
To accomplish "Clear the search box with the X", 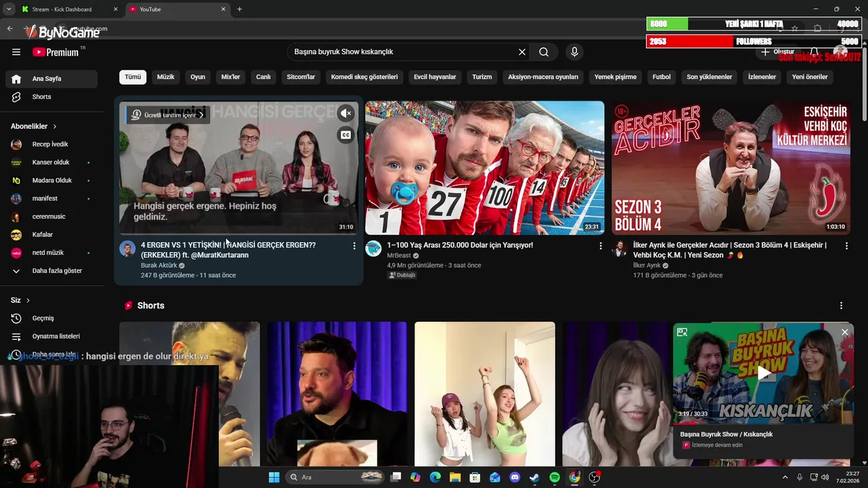I will [x=522, y=52].
